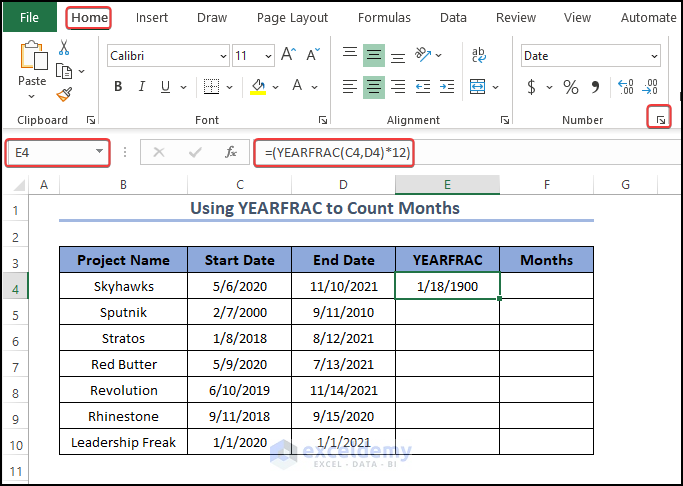The height and width of the screenshot is (486, 683).
Task: Click the Font Color A icon
Action: click(297, 86)
